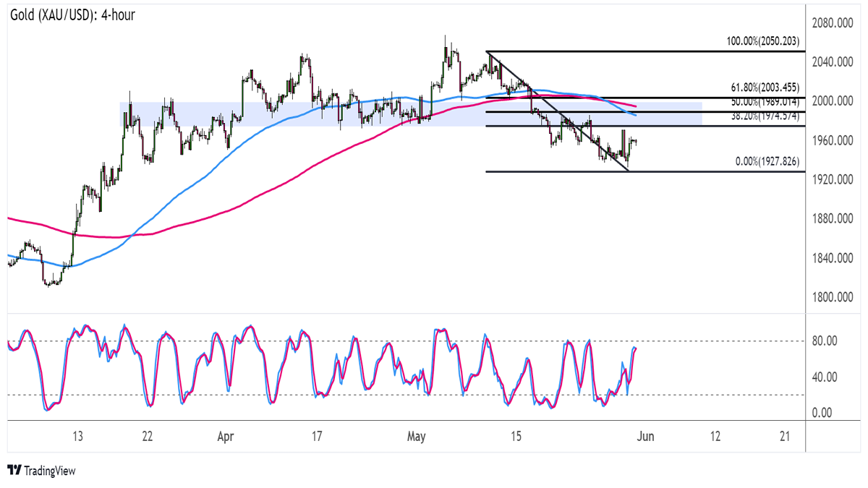868x488 pixels.
Task: Select the 80.00 stochastic axis label
Action: (x=826, y=341)
